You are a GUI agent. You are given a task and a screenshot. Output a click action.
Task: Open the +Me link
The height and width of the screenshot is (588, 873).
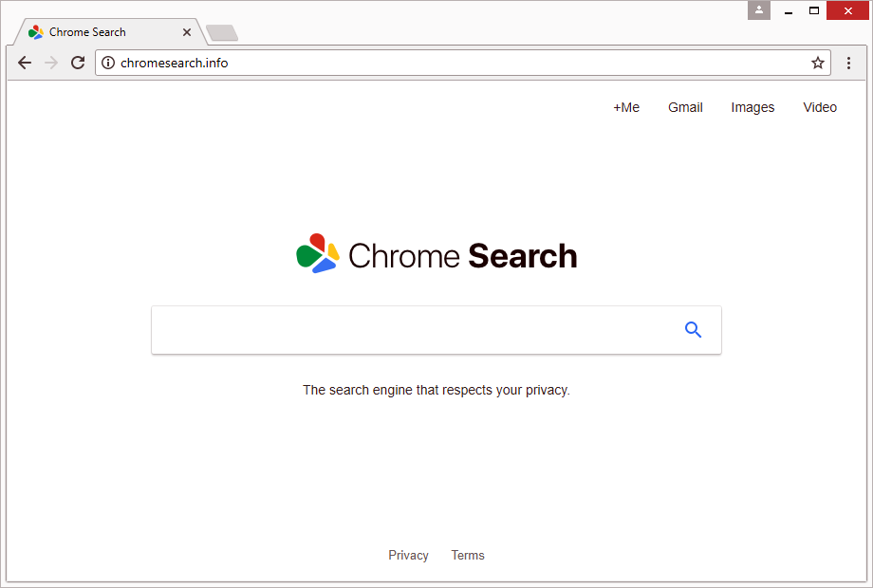626,107
